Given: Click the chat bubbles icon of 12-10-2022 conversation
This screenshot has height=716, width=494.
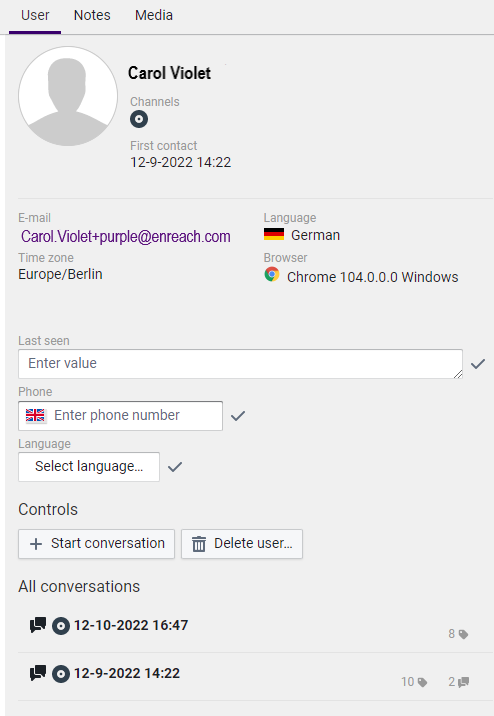Looking at the screenshot, I should 38,625.
